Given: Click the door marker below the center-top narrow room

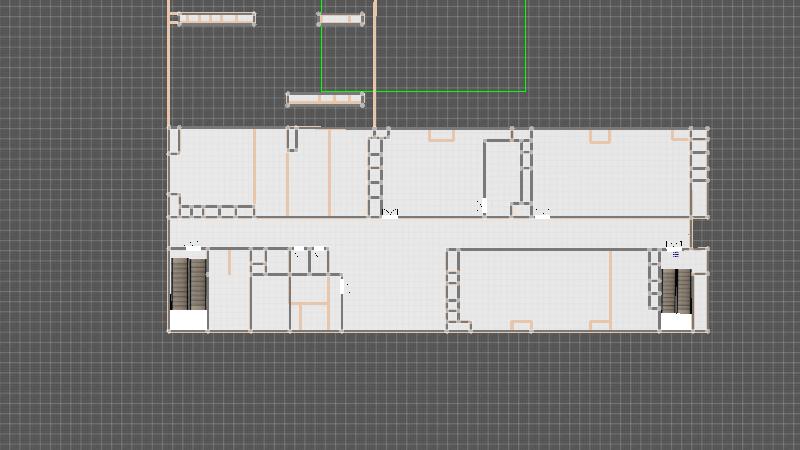Looking at the screenshot, I should [x=541, y=212].
